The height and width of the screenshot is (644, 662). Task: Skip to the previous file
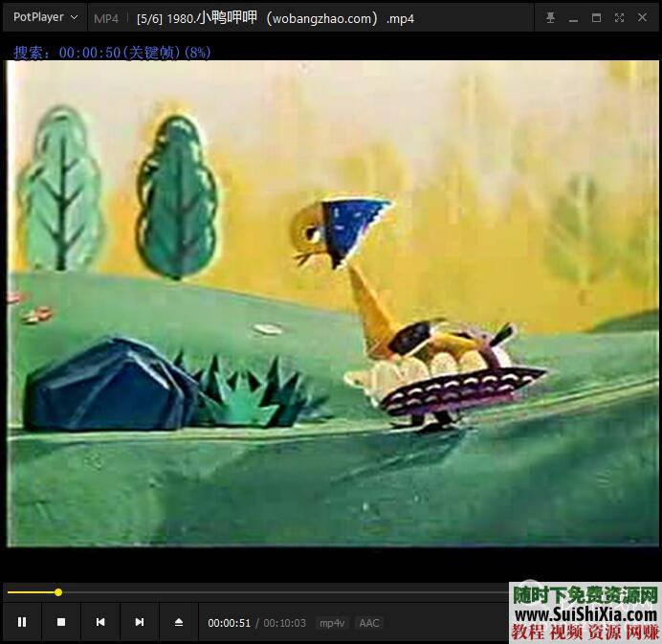coord(100,622)
